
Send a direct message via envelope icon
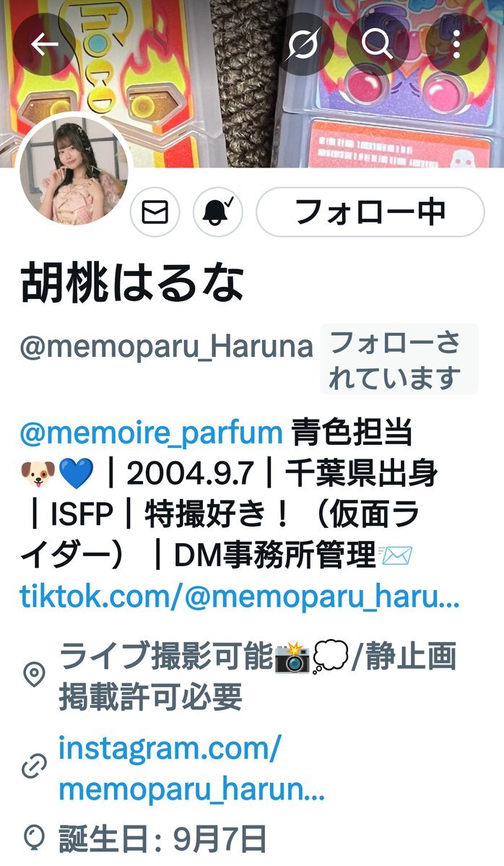point(155,212)
